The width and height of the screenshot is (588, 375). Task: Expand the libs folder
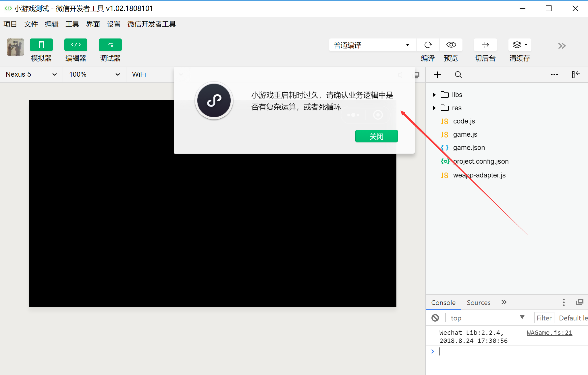point(434,95)
